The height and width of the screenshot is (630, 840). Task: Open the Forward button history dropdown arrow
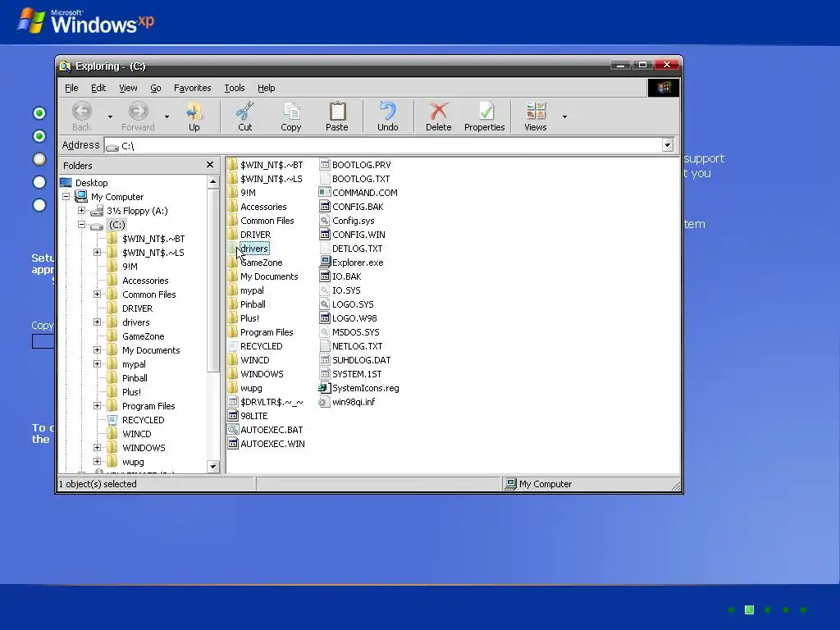pos(167,116)
